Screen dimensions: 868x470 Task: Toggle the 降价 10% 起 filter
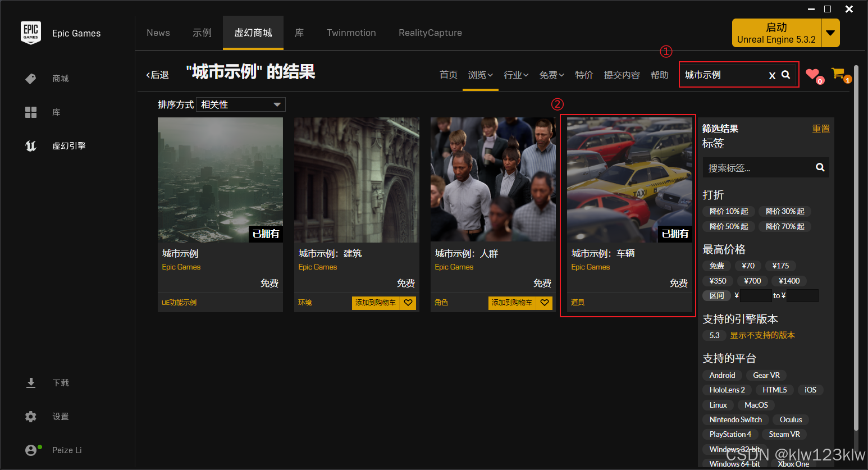[729, 211]
